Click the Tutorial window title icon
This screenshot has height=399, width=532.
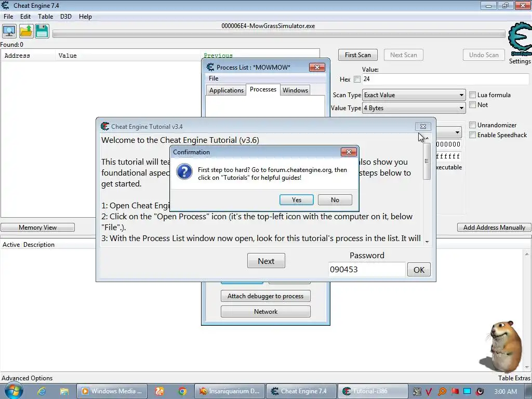(x=105, y=126)
